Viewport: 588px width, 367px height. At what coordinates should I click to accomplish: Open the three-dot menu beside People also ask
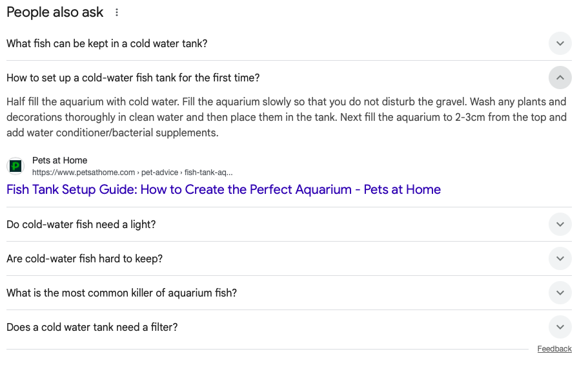coord(117,13)
